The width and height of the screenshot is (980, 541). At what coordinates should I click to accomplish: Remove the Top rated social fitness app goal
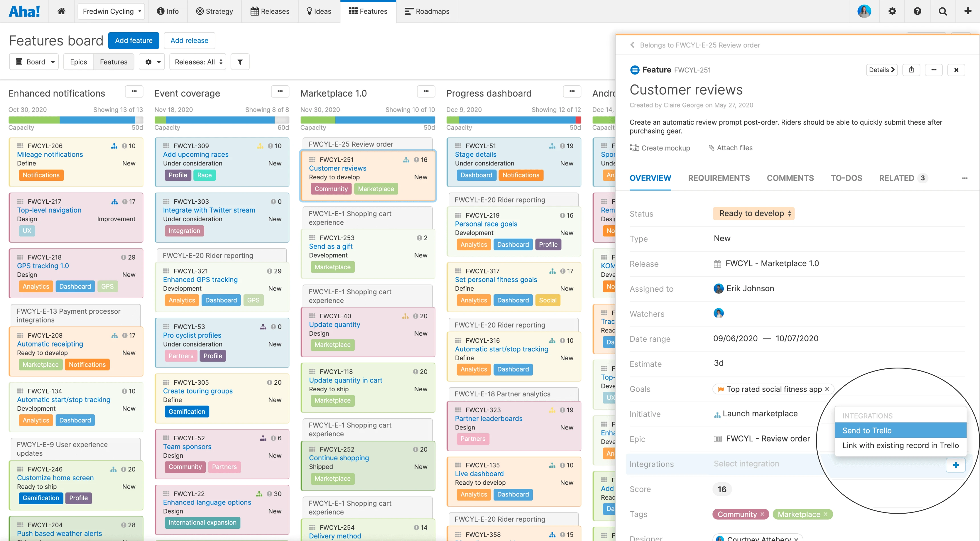click(x=828, y=389)
